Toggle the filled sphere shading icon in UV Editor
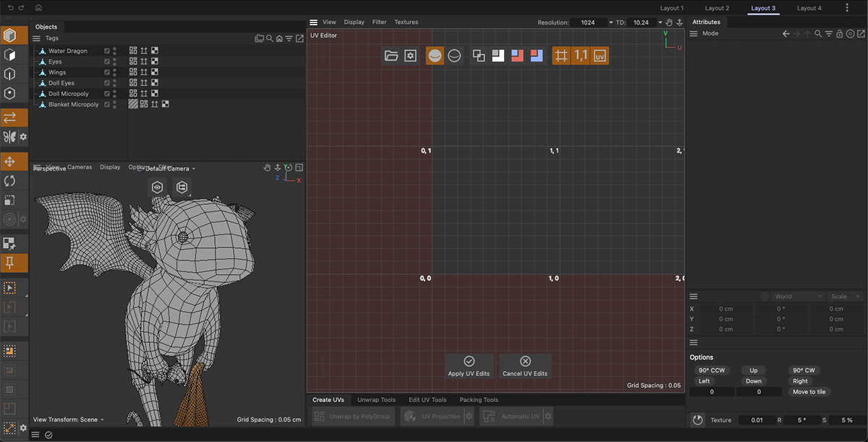 click(x=435, y=56)
